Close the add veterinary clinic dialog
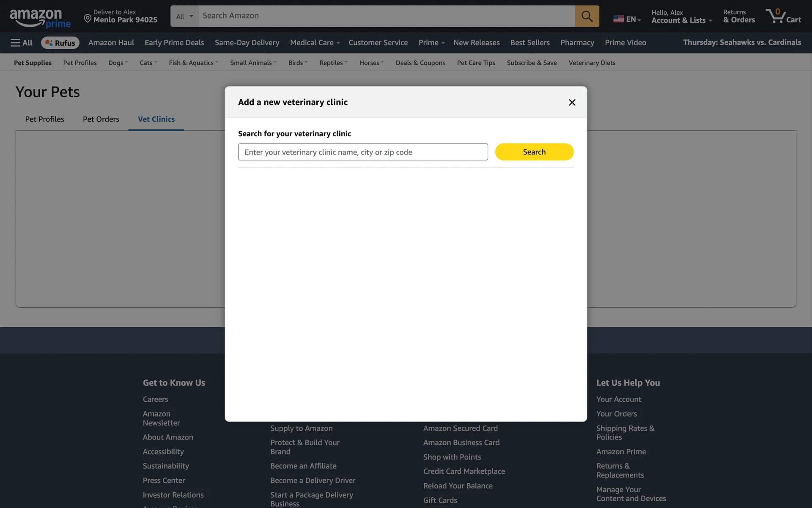Image resolution: width=812 pixels, height=508 pixels. (572, 102)
